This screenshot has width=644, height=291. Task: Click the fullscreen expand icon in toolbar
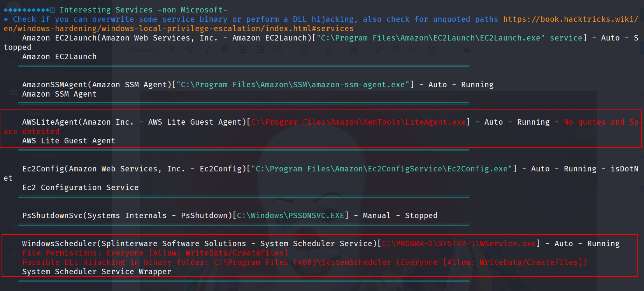pos(432,49)
